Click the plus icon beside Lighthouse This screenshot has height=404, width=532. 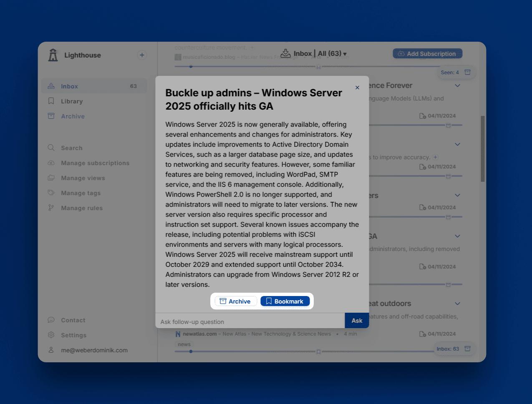tap(142, 55)
